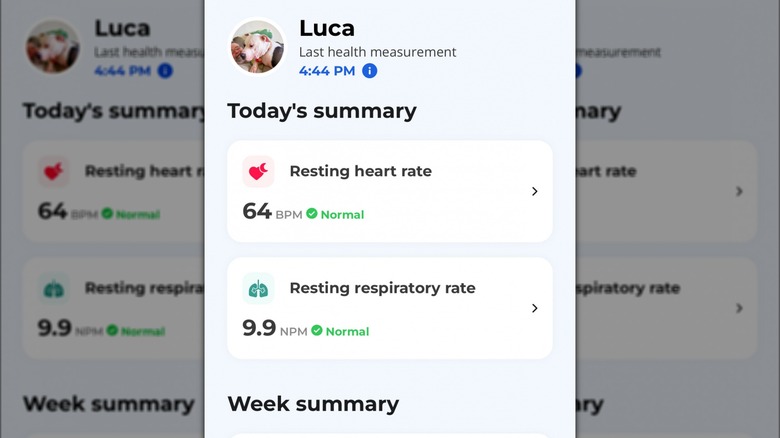Expand the center Resting respiratory rate card chevron
The width and height of the screenshot is (780, 438).
point(535,308)
